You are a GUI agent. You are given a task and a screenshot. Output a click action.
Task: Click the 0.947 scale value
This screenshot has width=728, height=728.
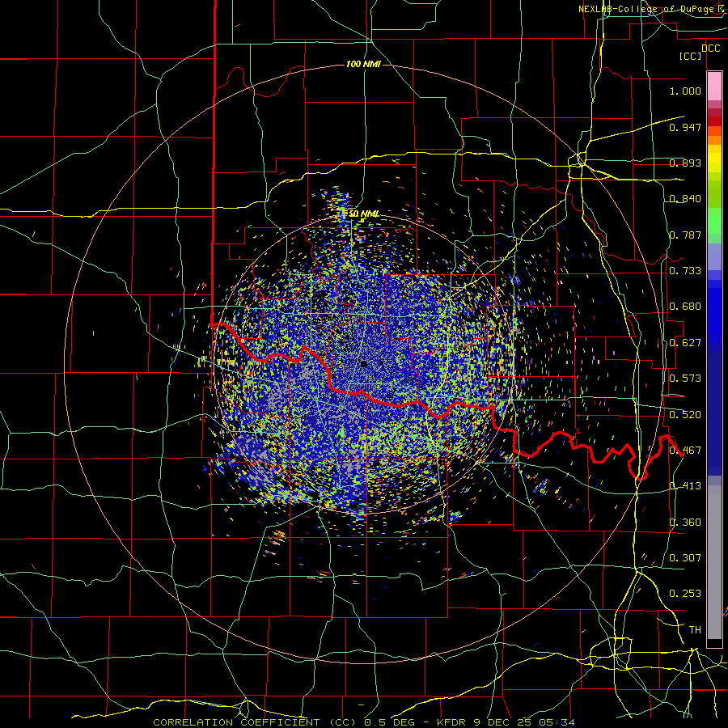pyautogui.click(x=685, y=127)
